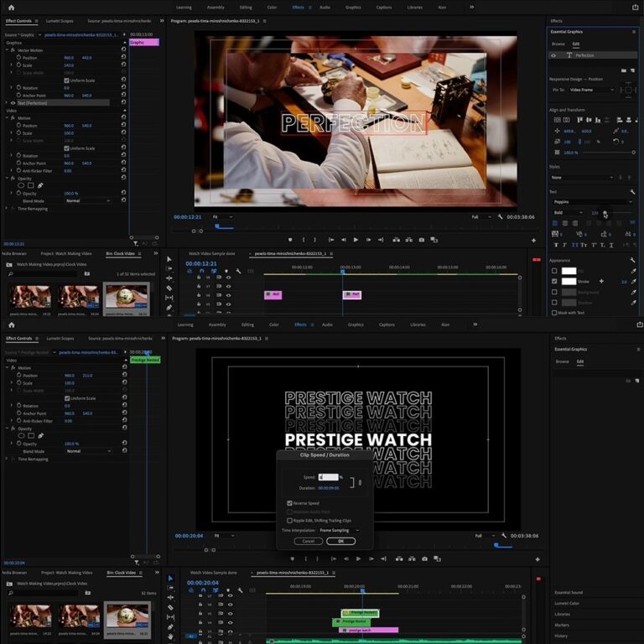Open the Lumetri Color panel
Image resolution: width=644 pixels, height=644 pixels.
point(567,604)
